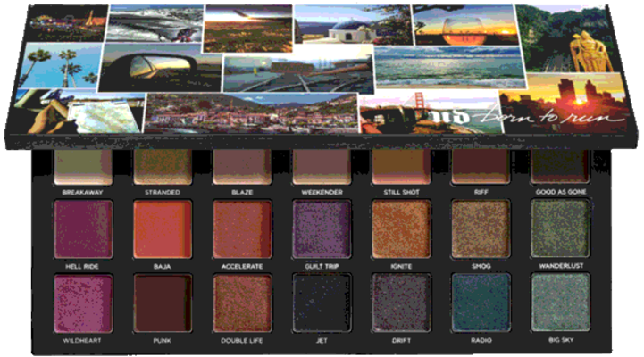Select the Riff eyeshadow pan

coord(481,167)
